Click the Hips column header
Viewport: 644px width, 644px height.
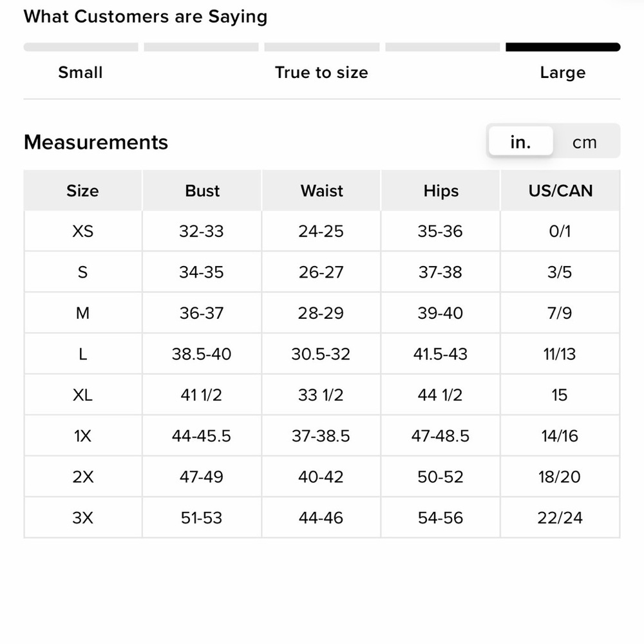pyautogui.click(x=440, y=191)
